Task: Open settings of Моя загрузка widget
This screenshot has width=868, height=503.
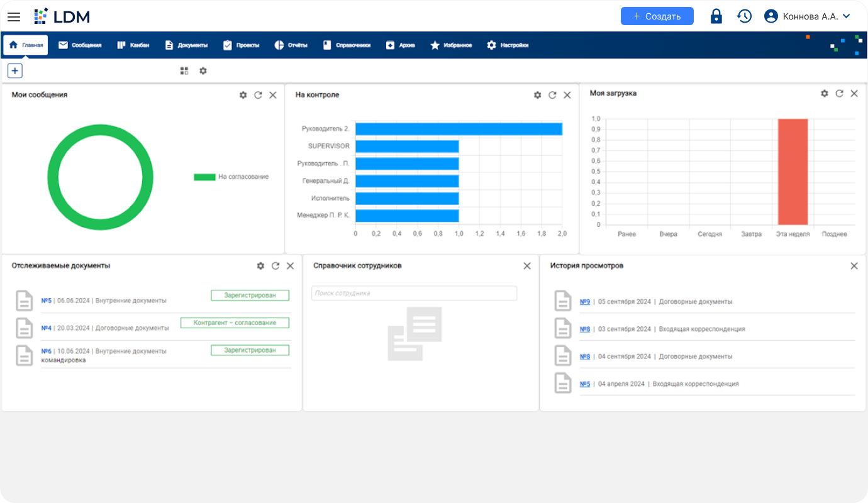Action: pyautogui.click(x=825, y=93)
